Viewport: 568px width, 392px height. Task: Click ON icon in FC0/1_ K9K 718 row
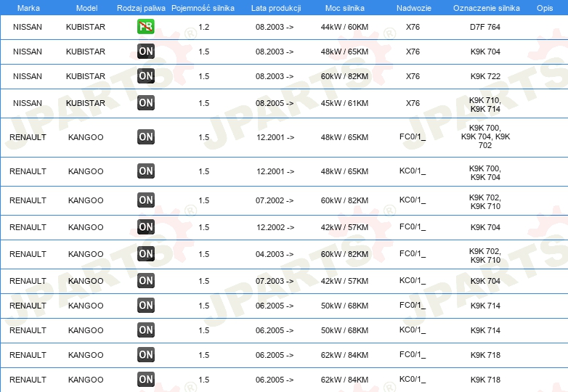point(145,355)
